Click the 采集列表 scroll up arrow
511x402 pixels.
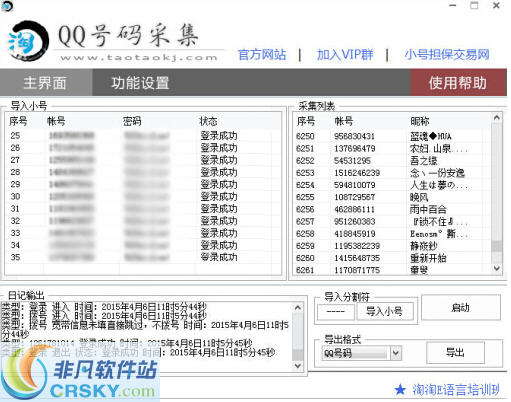coord(497,118)
